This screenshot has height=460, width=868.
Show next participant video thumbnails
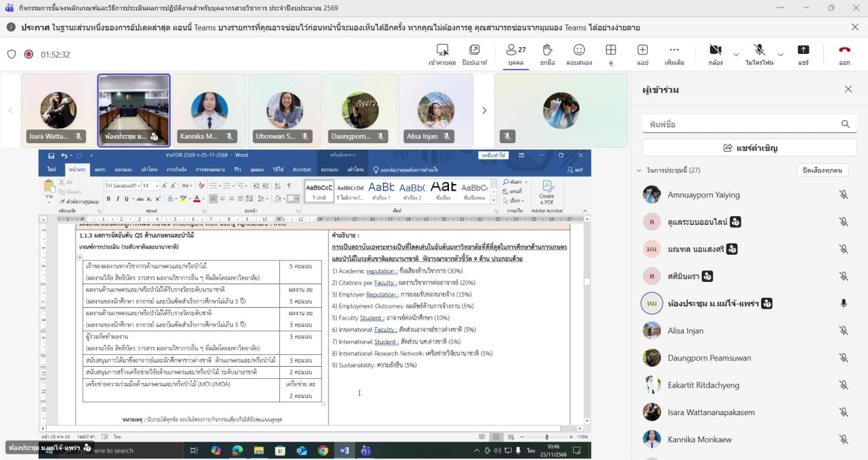(484, 110)
